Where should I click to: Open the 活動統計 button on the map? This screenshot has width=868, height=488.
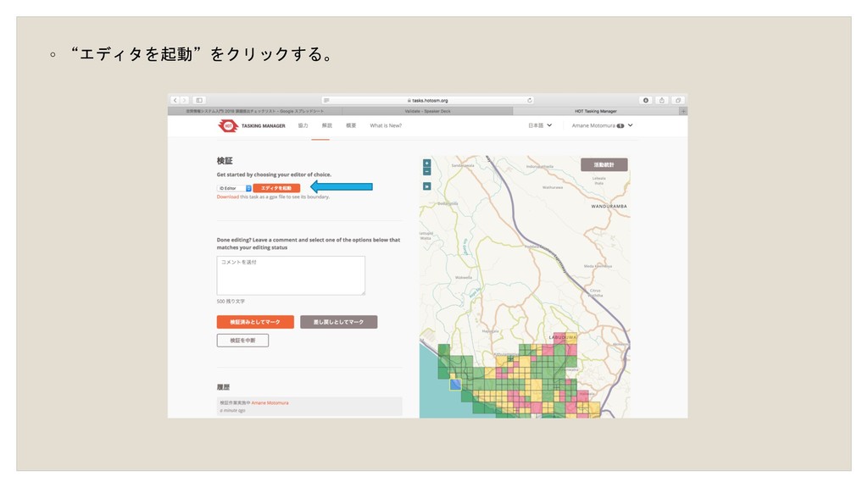point(604,165)
